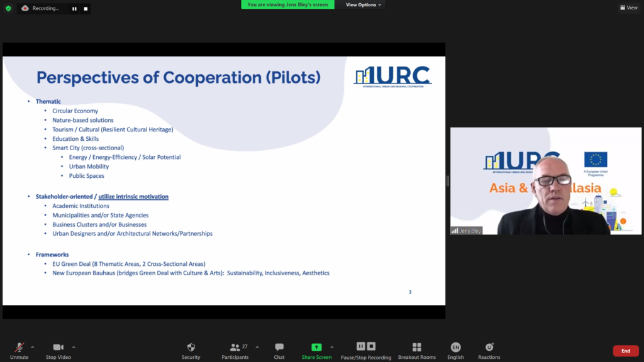Image resolution: width=644 pixels, height=362 pixels.
Task: Click the green Share Screen icon
Action: click(x=316, y=347)
